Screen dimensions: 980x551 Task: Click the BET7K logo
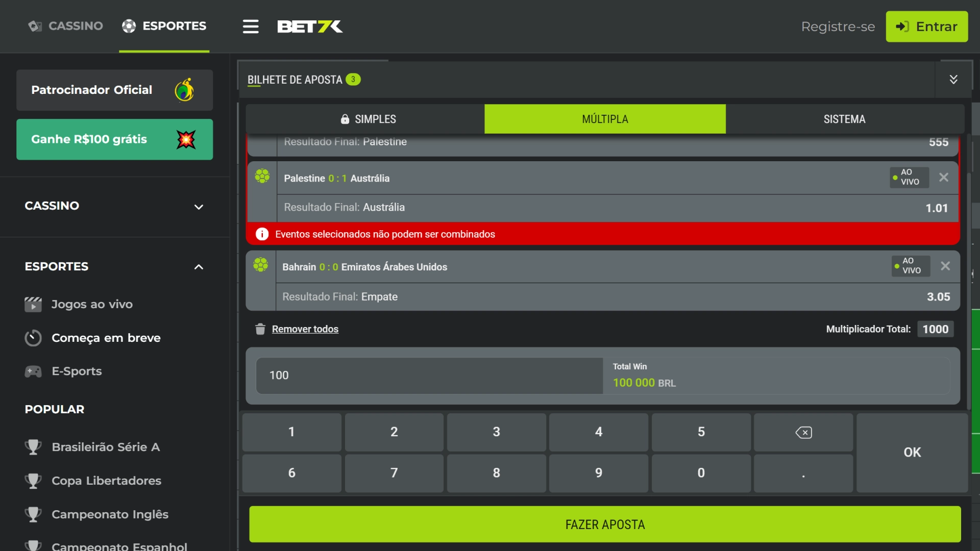click(x=310, y=27)
